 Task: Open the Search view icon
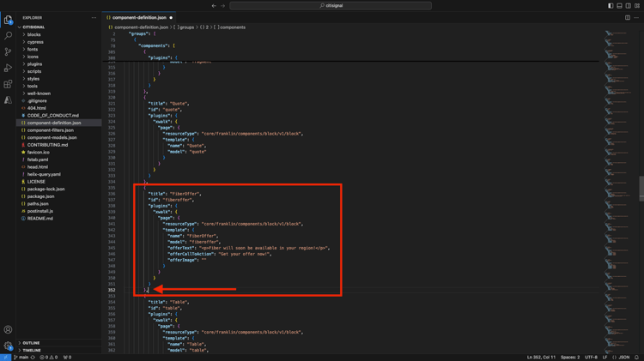8,36
